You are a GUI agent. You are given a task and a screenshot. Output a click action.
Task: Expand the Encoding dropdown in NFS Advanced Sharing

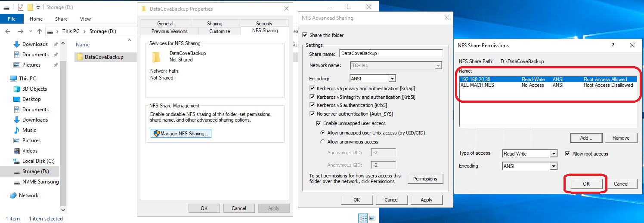pos(392,79)
